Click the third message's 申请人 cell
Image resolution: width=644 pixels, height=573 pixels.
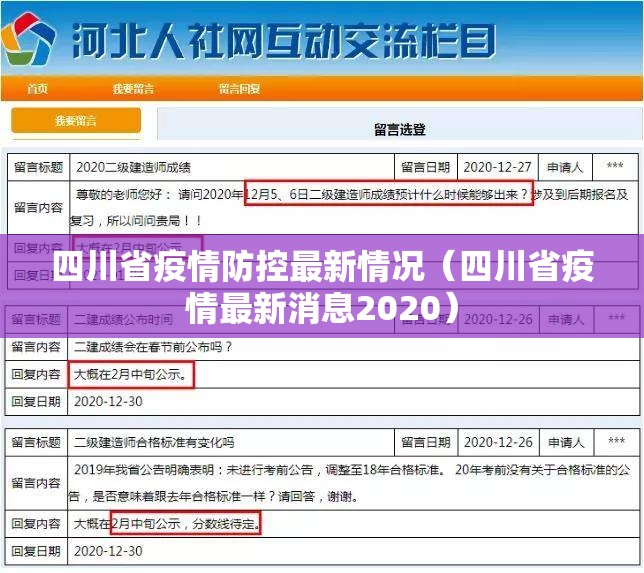point(566,442)
